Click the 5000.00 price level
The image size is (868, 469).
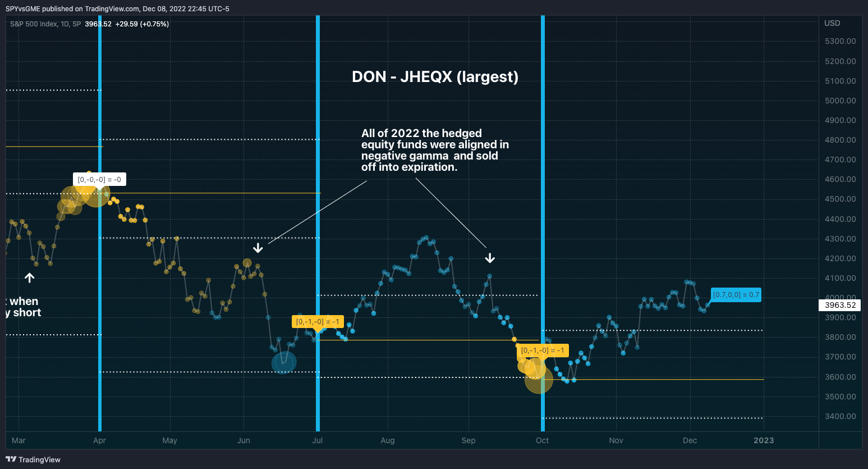click(x=841, y=101)
